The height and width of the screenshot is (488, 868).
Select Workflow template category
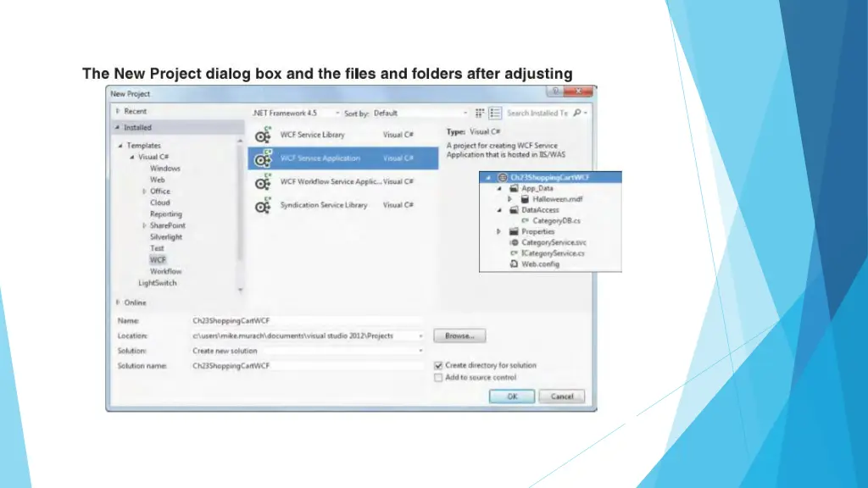coord(165,272)
